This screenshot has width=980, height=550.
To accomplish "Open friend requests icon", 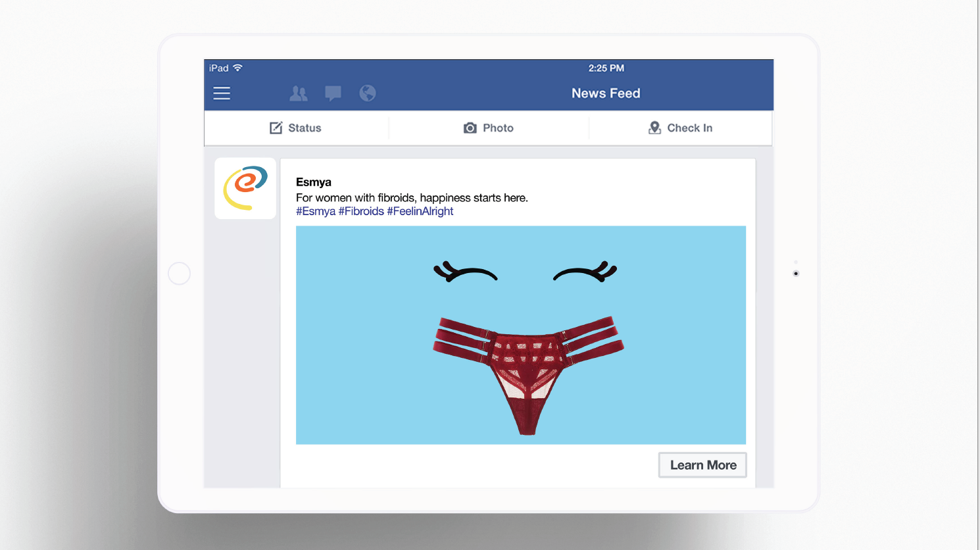I will 299,93.
